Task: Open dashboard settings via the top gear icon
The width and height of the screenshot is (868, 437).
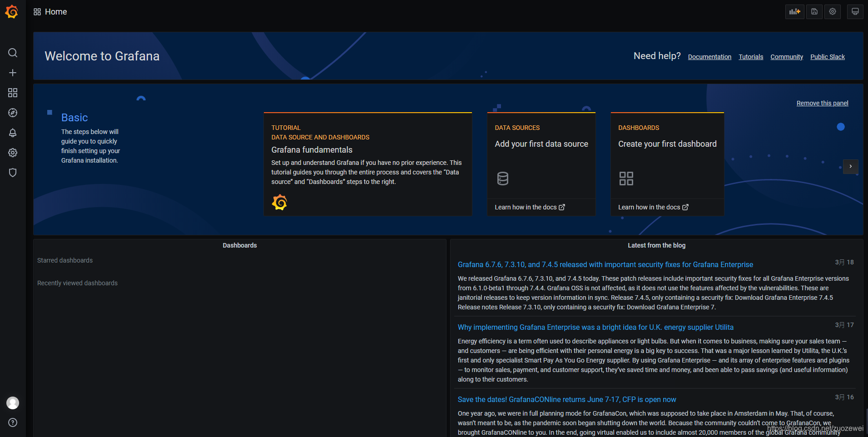Action: click(x=832, y=11)
